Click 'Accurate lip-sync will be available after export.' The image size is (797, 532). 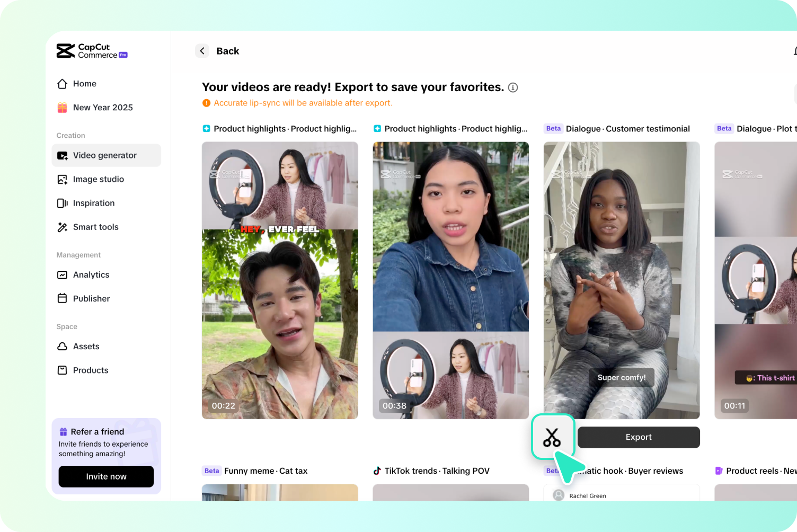coord(303,103)
